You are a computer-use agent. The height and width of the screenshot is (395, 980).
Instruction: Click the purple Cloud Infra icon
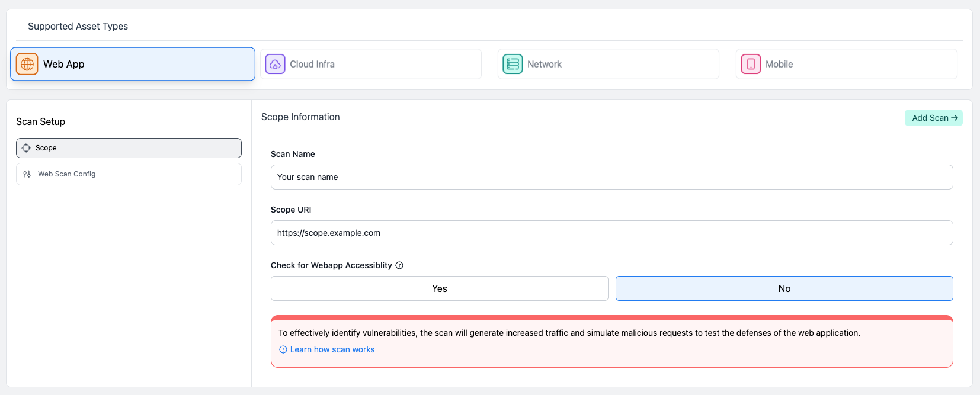275,64
